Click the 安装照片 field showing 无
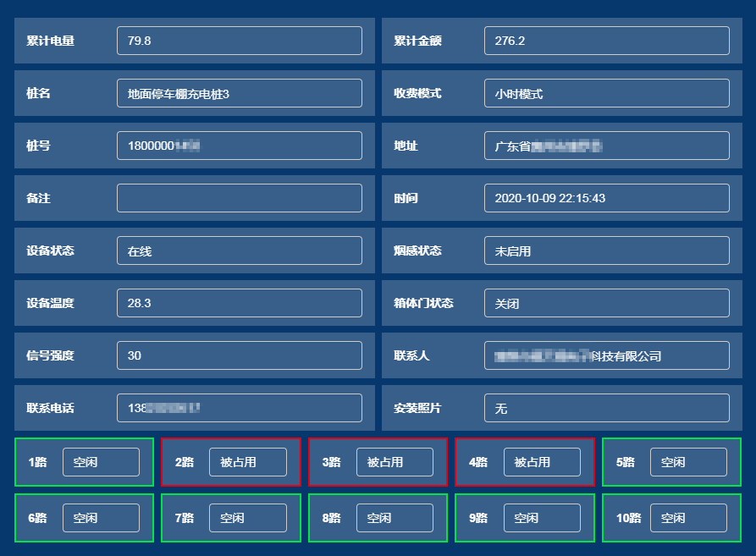 (607, 408)
